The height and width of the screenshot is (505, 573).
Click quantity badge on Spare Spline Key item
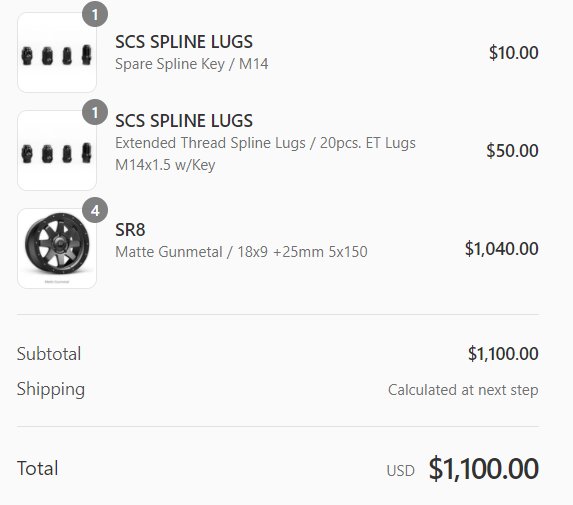95,14
